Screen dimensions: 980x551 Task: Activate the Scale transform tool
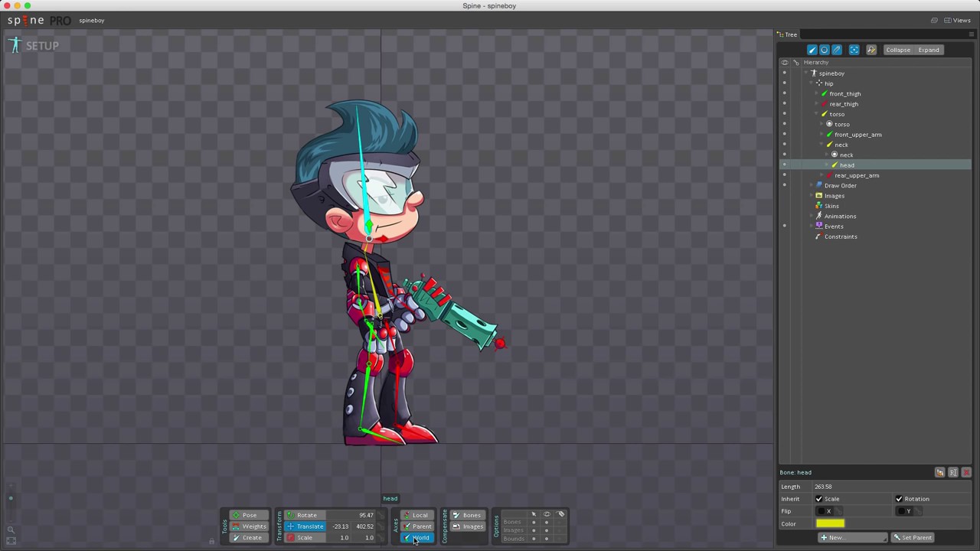click(305, 538)
